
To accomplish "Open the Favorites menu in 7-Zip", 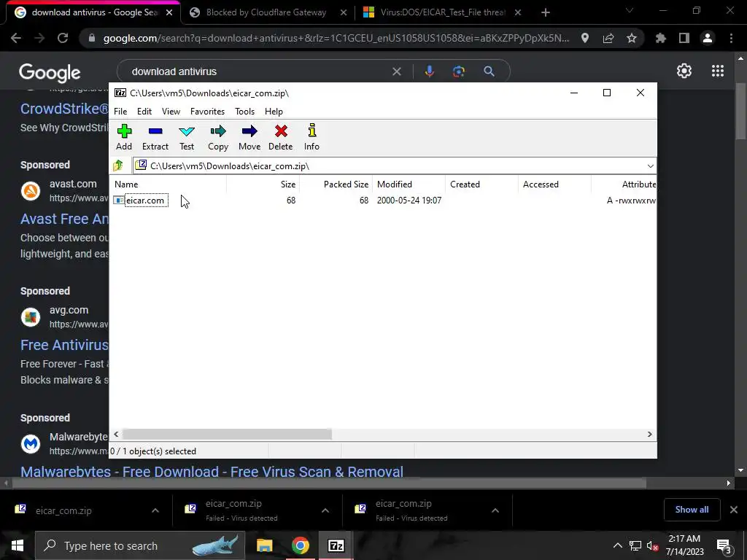I will [x=207, y=112].
